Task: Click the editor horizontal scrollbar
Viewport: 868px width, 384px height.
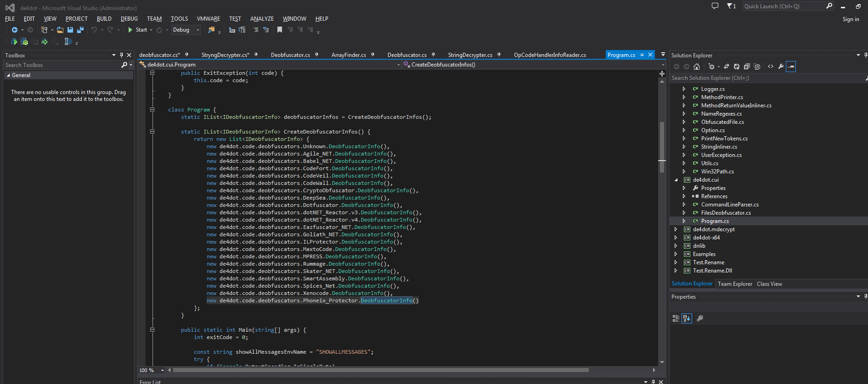Action: click(x=380, y=370)
